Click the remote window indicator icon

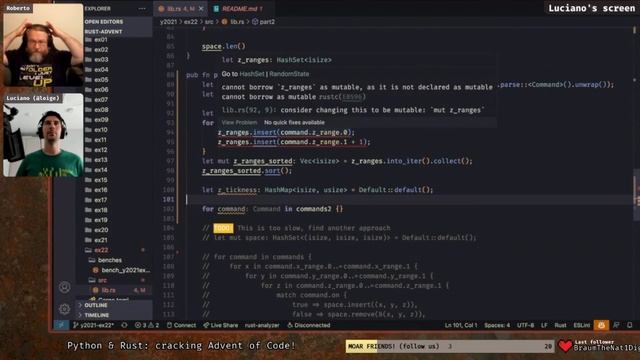[x=61, y=325]
